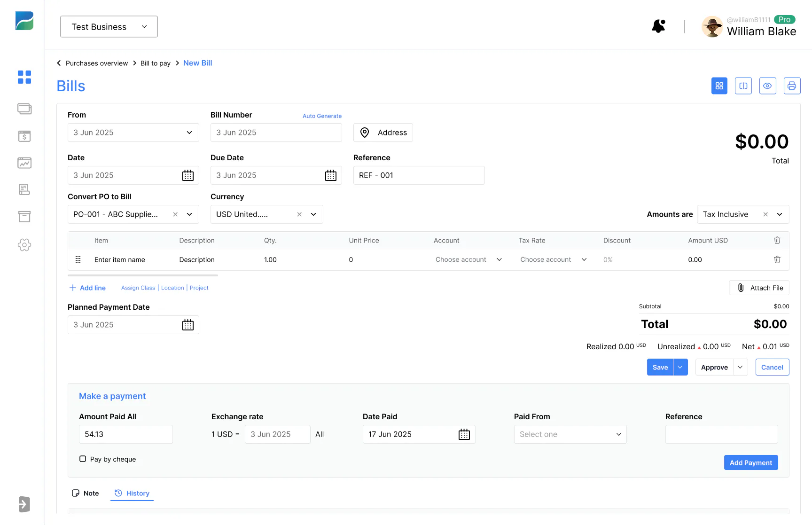This screenshot has height=525, width=812.
Task: Click Attach File button
Action: coord(759,288)
